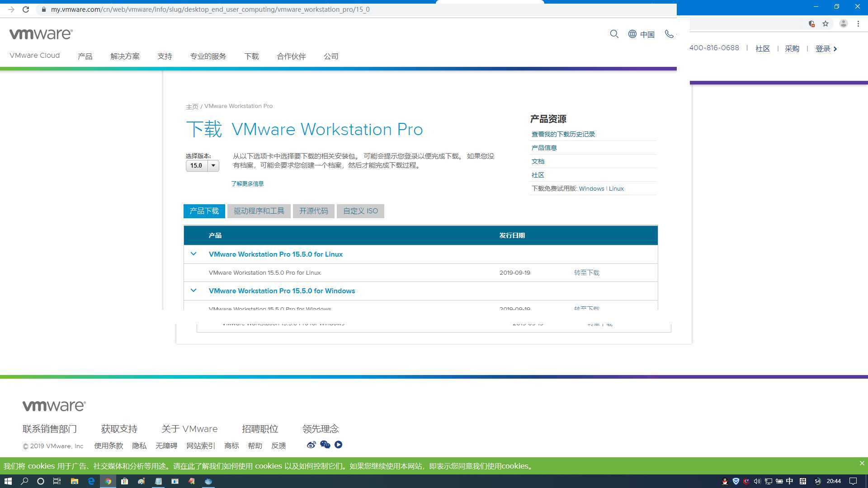Click the 使用条款 footer link
Image resolution: width=868 pixels, height=488 pixels.
108,446
